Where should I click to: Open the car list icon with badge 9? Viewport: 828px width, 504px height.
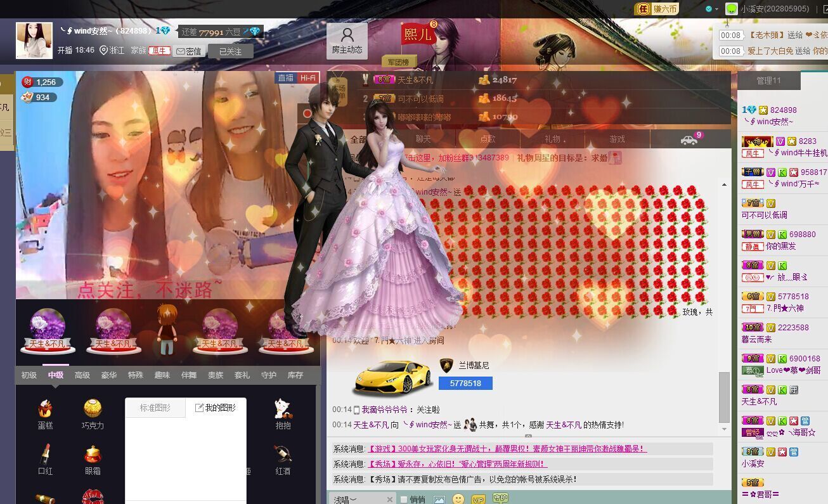[690, 139]
